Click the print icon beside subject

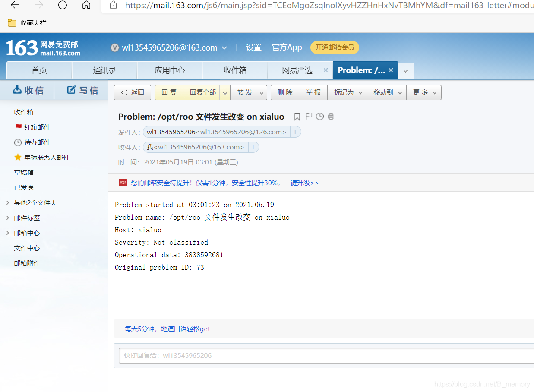pyautogui.click(x=331, y=117)
